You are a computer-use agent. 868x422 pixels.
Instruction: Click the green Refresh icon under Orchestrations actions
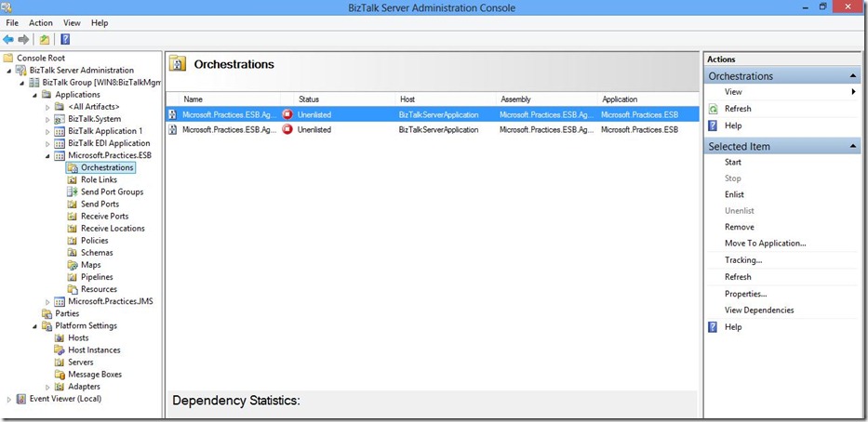(x=714, y=109)
